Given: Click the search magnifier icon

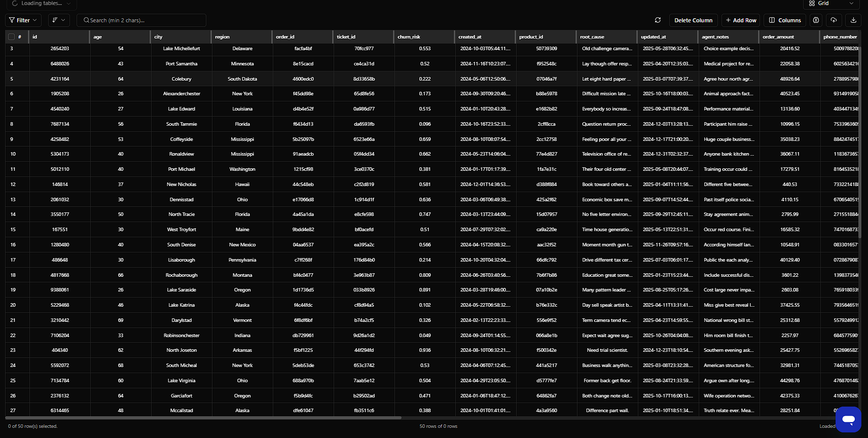Looking at the screenshot, I should point(86,20).
